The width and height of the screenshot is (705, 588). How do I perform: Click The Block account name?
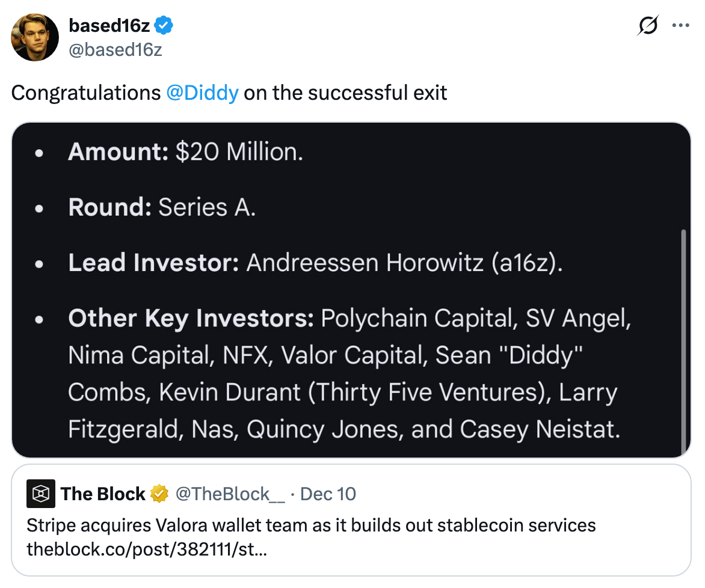tap(103, 494)
